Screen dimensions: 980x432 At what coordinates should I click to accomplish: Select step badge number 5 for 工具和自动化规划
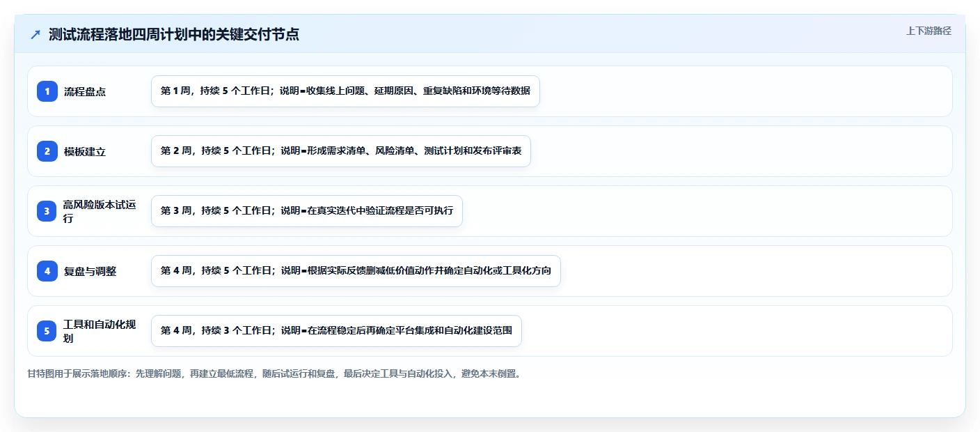[x=47, y=331]
